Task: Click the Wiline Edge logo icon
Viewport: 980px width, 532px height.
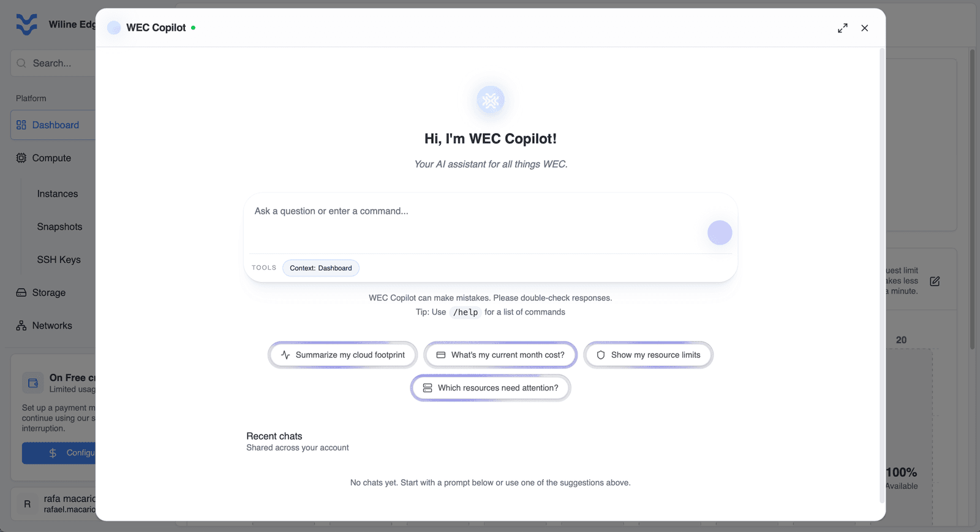Action: pos(26,25)
